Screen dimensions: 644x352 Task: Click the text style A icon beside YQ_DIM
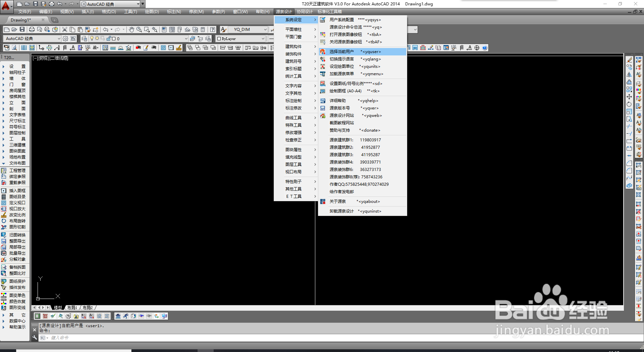[224, 30]
